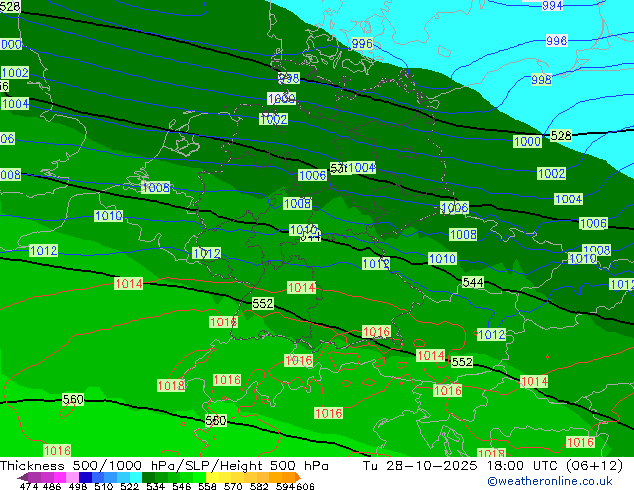Open the weatheronline.co.uk copyright link

pyautogui.click(x=550, y=481)
